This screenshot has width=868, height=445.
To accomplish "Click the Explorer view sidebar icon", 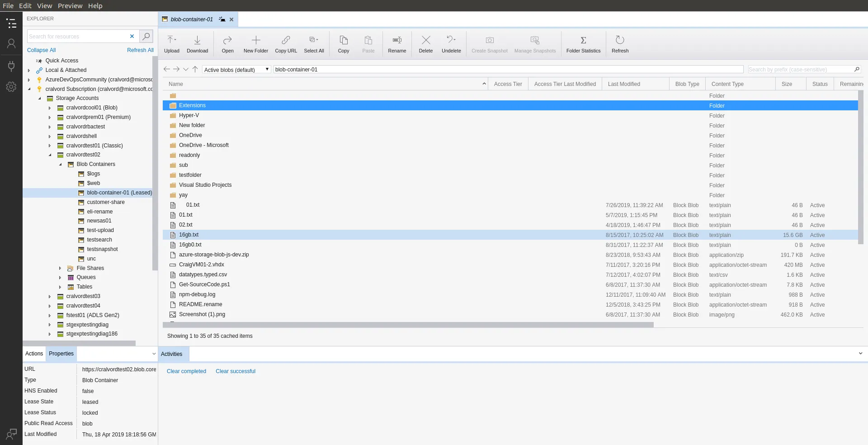I will point(11,23).
